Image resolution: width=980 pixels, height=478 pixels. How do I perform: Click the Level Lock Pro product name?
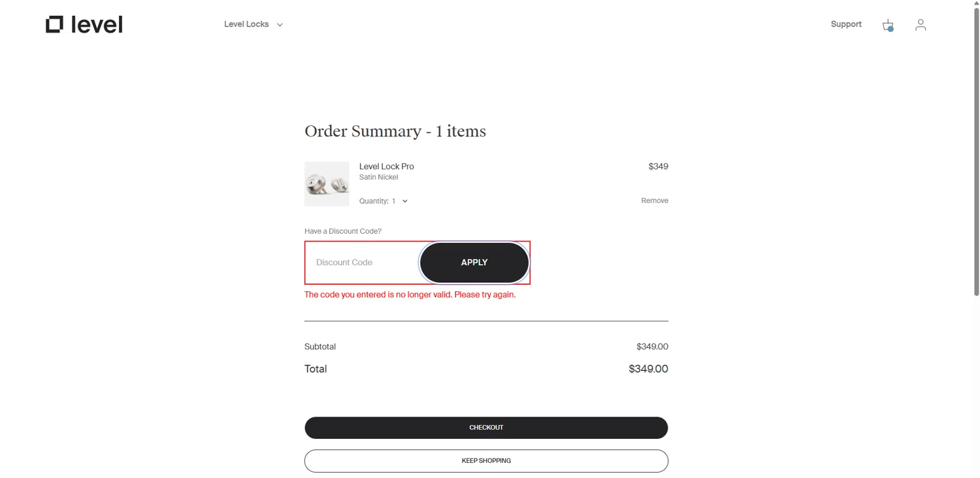(x=386, y=167)
